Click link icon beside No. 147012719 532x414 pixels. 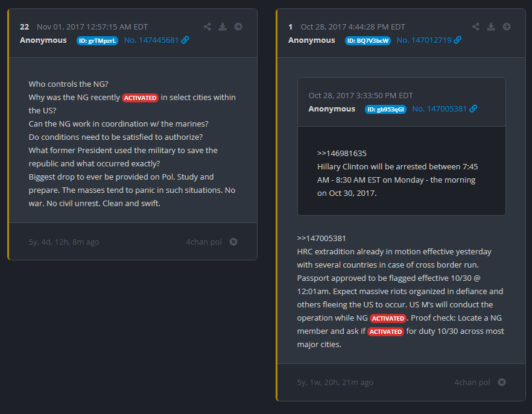coord(458,40)
